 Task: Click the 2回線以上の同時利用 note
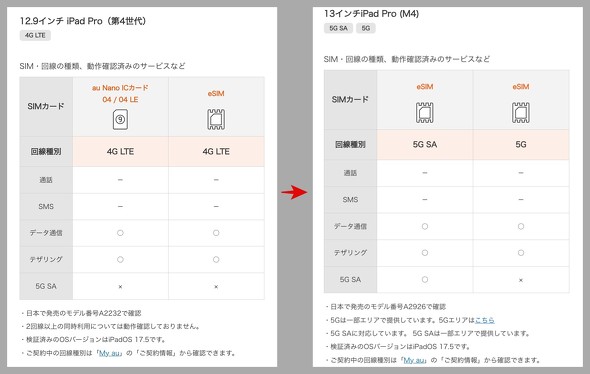point(111,326)
